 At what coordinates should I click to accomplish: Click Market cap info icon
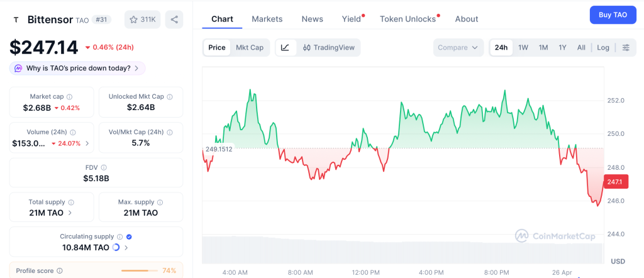click(69, 97)
